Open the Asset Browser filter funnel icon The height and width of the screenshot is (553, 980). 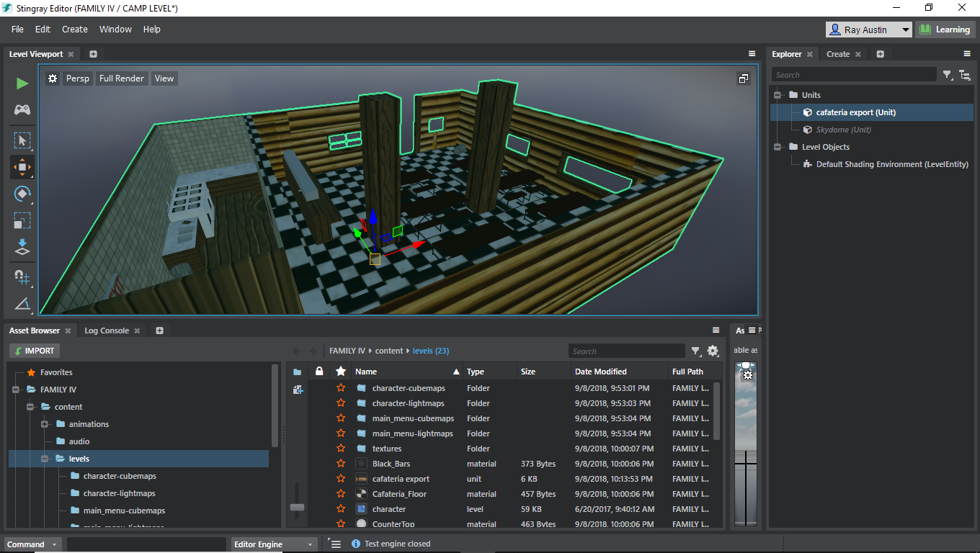(695, 351)
